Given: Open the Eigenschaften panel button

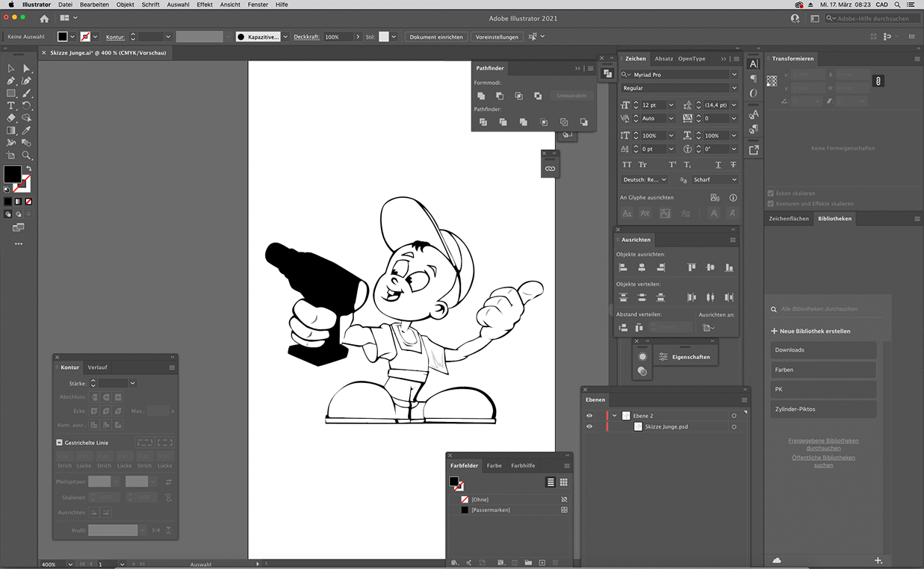Looking at the screenshot, I should [685, 357].
